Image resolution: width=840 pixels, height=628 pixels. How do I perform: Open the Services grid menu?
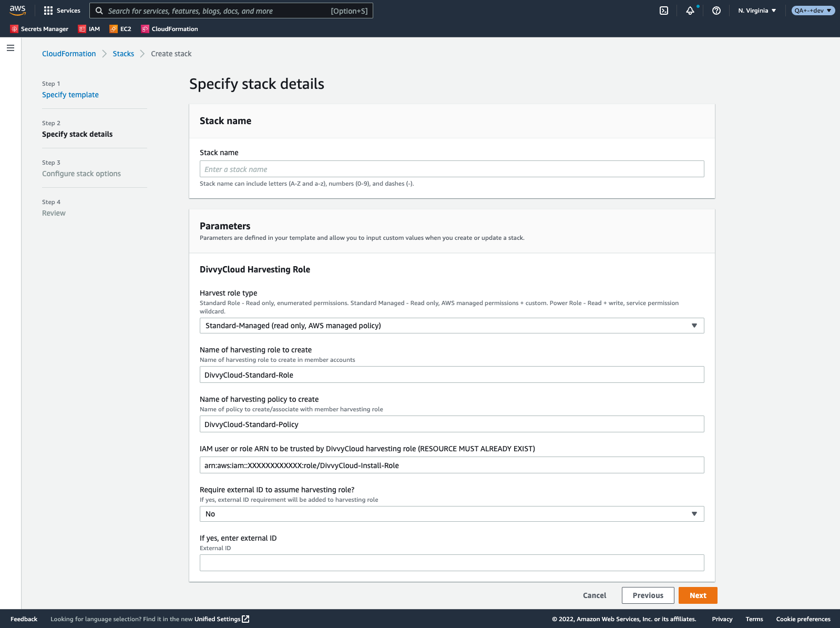tap(48, 11)
